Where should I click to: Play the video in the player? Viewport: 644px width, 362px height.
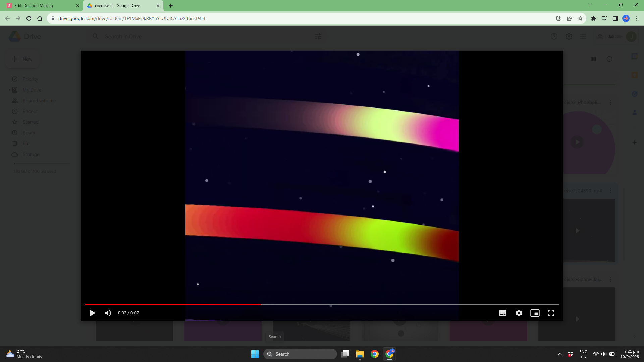click(x=92, y=313)
